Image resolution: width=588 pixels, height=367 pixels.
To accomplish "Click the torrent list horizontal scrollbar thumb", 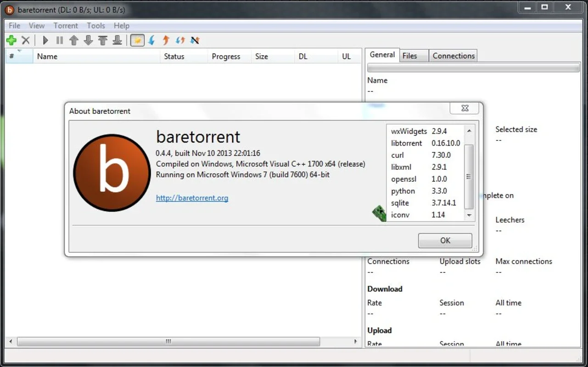I will click(168, 341).
